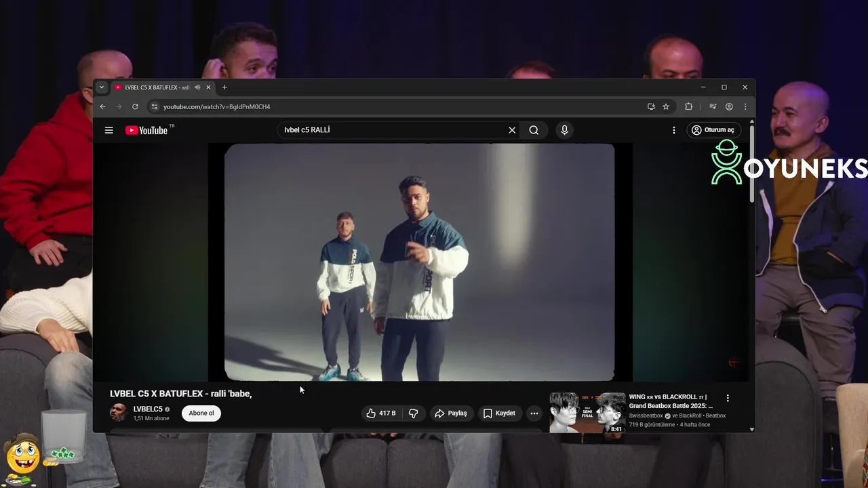
Task: Open YouTube settings three-dot menu
Action: click(x=674, y=130)
